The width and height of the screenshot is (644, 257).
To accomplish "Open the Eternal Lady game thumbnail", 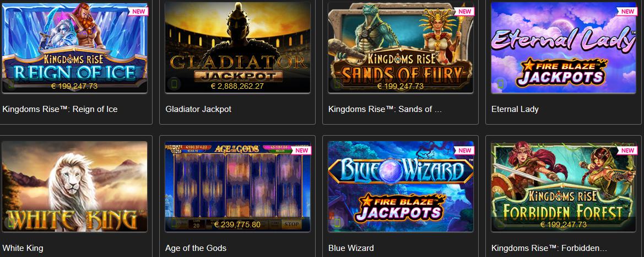I will pos(564,47).
